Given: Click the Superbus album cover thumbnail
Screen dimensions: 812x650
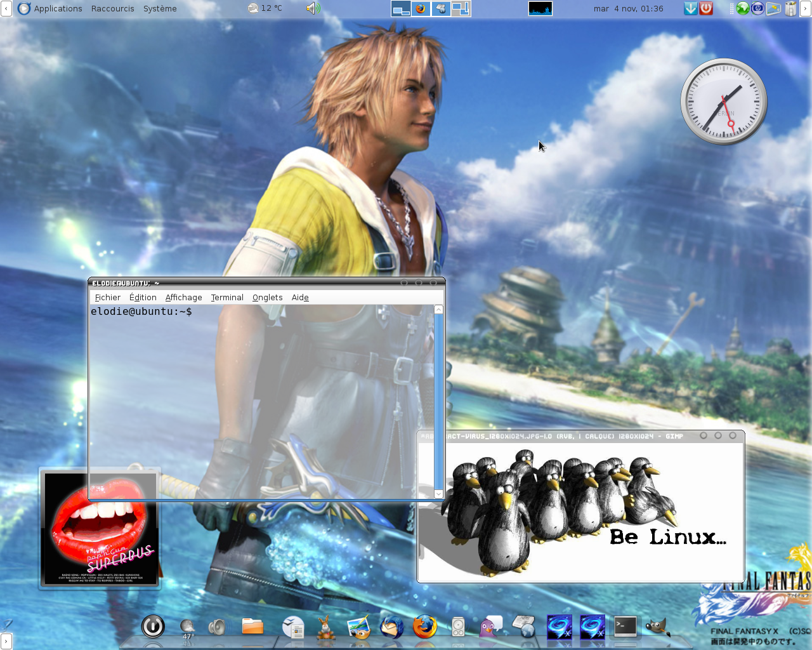Looking at the screenshot, I should 100,528.
